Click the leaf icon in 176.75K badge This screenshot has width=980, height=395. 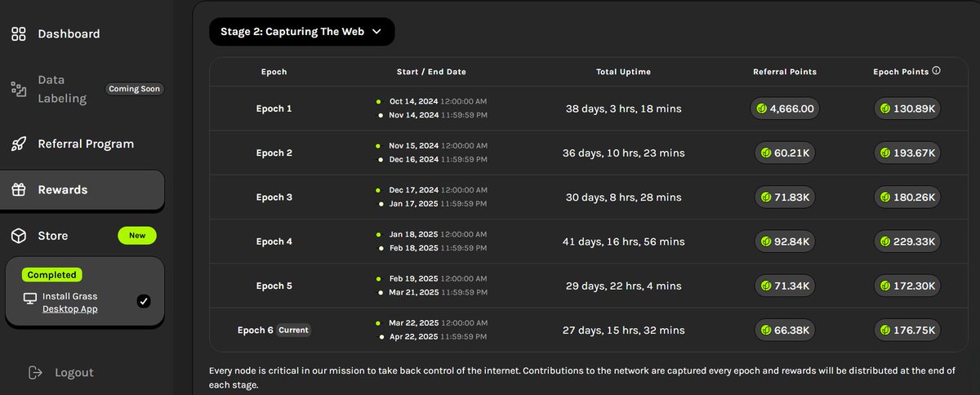885,330
